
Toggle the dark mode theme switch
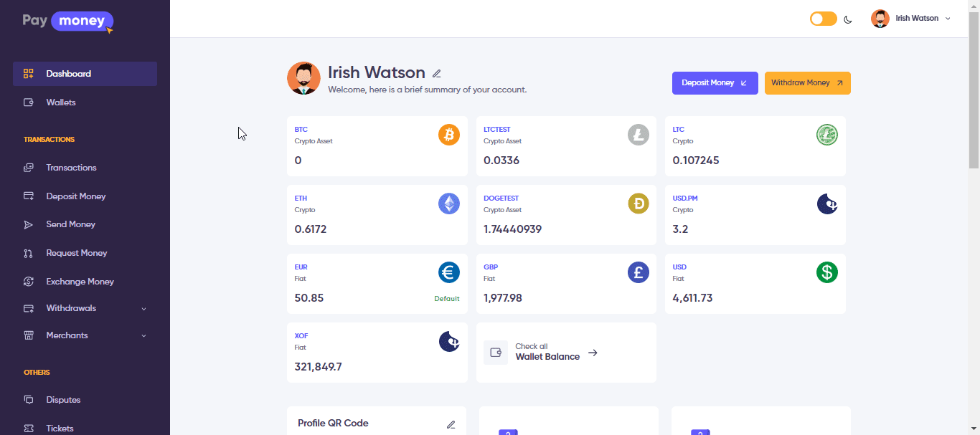(x=823, y=19)
